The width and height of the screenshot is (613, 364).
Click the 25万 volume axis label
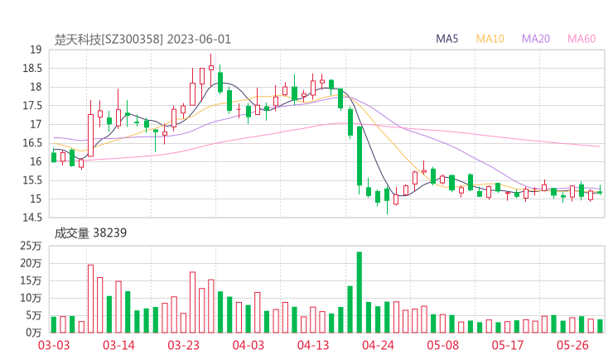pyautogui.click(x=31, y=246)
